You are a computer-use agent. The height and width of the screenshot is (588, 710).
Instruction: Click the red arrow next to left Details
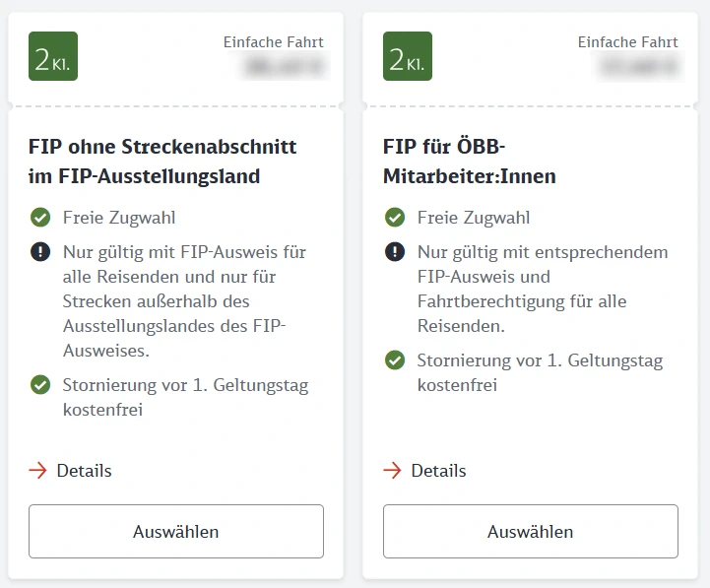pyautogui.click(x=38, y=471)
